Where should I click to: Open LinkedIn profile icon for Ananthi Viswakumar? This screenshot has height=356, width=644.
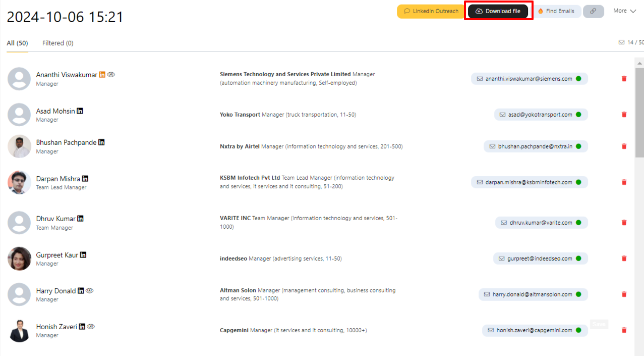tap(102, 75)
